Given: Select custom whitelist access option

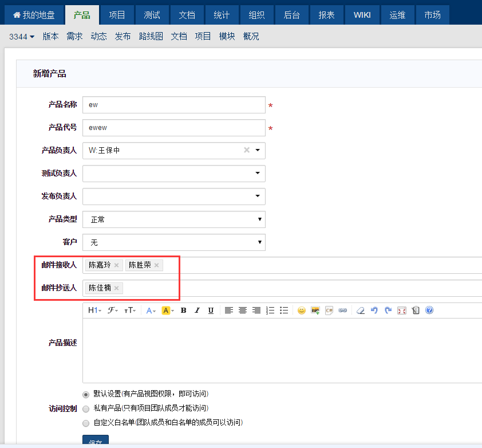Looking at the screenshot, I should click(x=86, y=423).
